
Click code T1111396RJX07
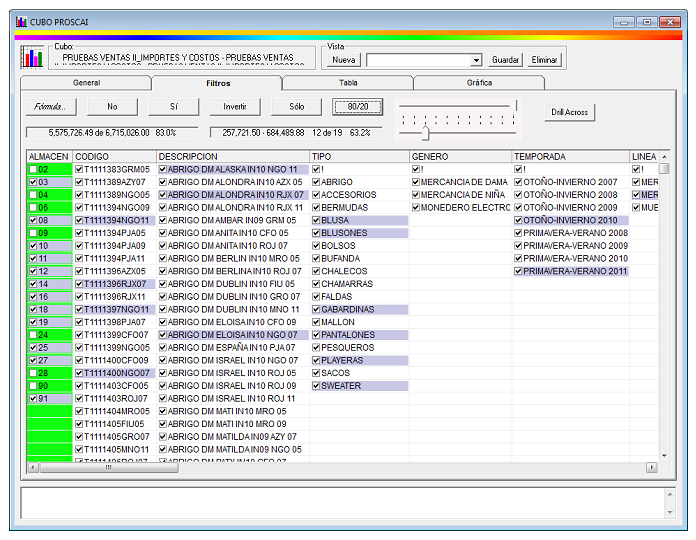pyautogui.click(x=115, y=284)
